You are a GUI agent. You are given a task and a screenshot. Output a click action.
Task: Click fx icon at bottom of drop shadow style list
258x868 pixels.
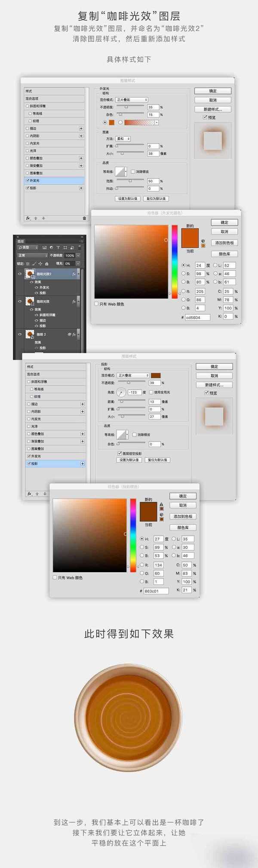[29, 494]
